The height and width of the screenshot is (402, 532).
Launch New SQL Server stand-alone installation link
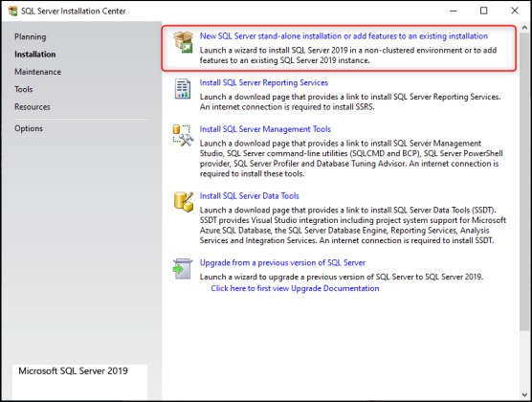click(344, 36)
